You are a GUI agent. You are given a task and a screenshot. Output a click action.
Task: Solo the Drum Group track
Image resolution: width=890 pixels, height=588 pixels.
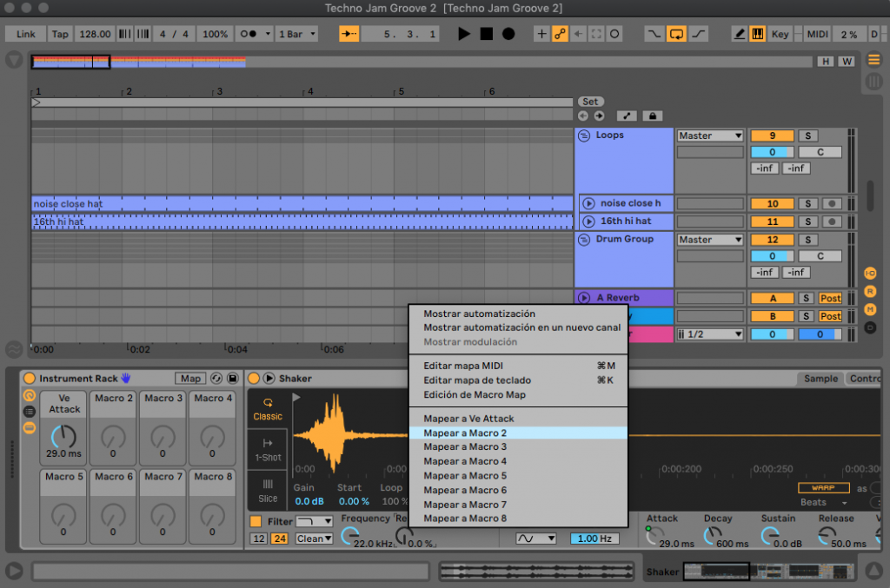coord(807,240)
